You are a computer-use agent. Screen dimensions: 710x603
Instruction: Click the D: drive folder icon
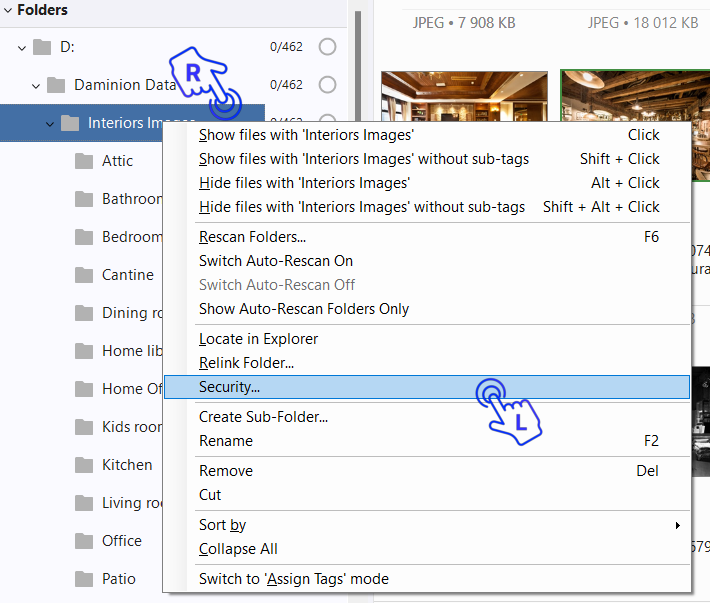coord(42,47)
